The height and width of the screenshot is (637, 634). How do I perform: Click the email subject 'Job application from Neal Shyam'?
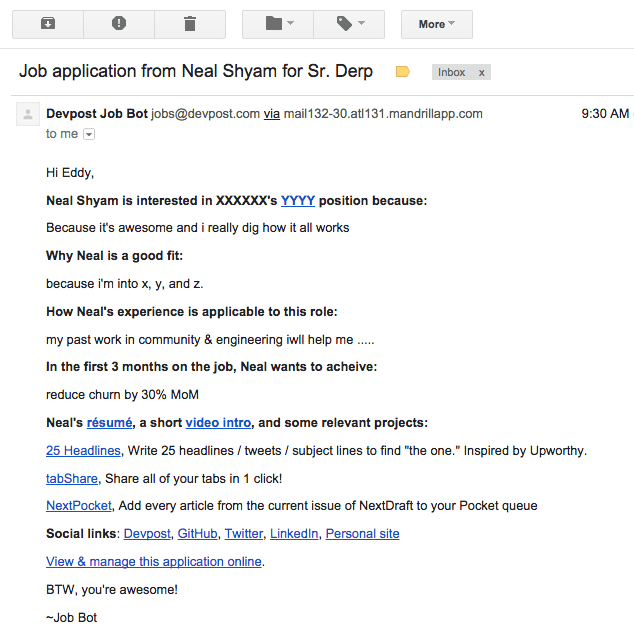(196, 71)
